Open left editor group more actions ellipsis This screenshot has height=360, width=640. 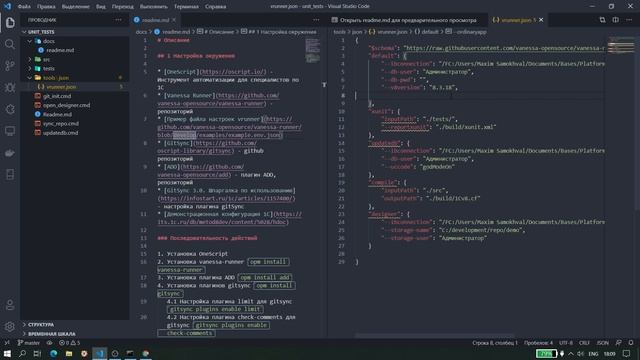tap(316, 20)
